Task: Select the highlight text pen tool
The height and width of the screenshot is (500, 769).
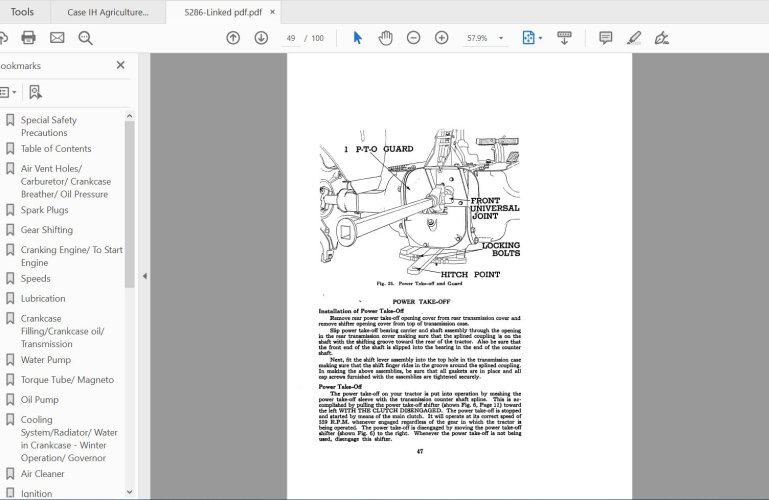Action: 634,38
